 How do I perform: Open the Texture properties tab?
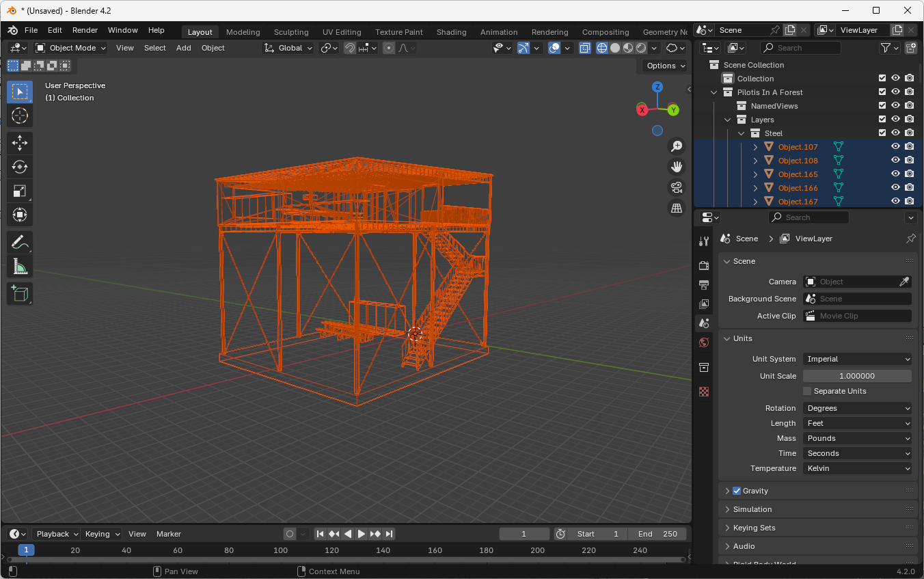point(704,392)
